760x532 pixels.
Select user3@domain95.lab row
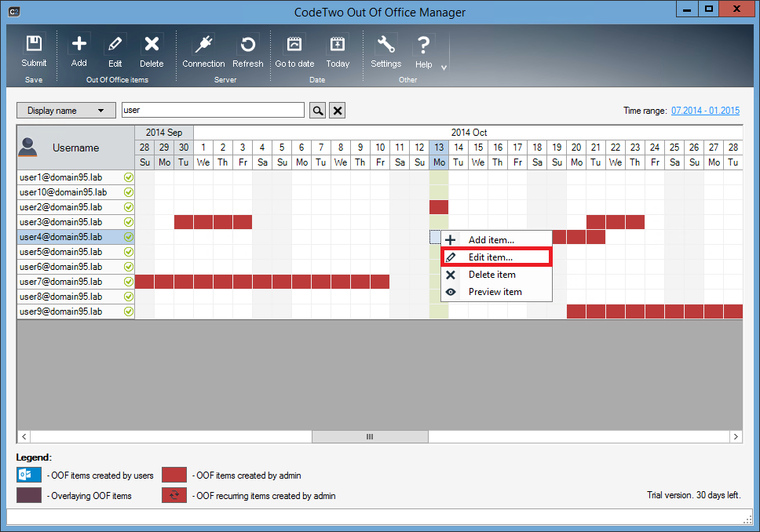tap(75, 222)
